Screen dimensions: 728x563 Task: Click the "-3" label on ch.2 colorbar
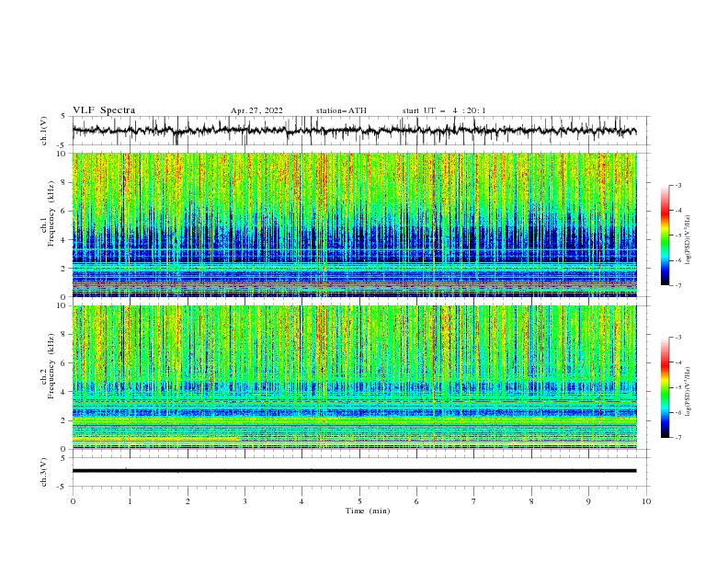click(678, 338)
